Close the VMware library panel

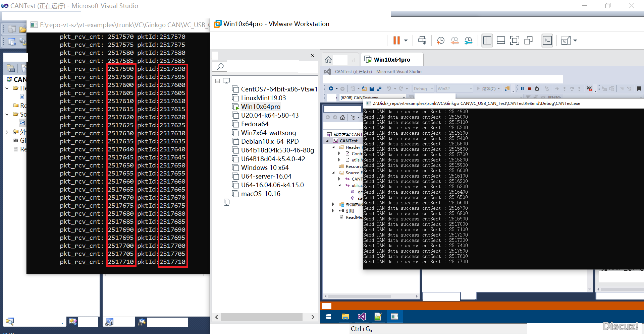tap(313, 56)
